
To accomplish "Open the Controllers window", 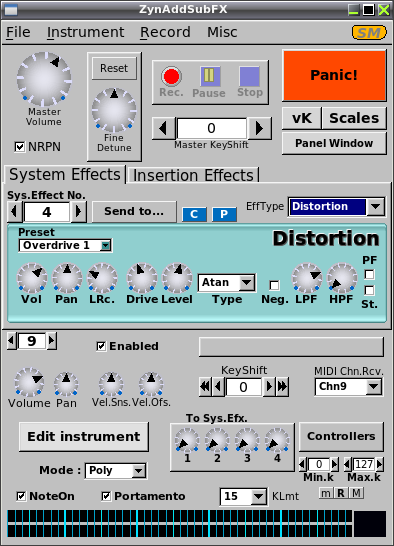I will click(x=341, y=436).
